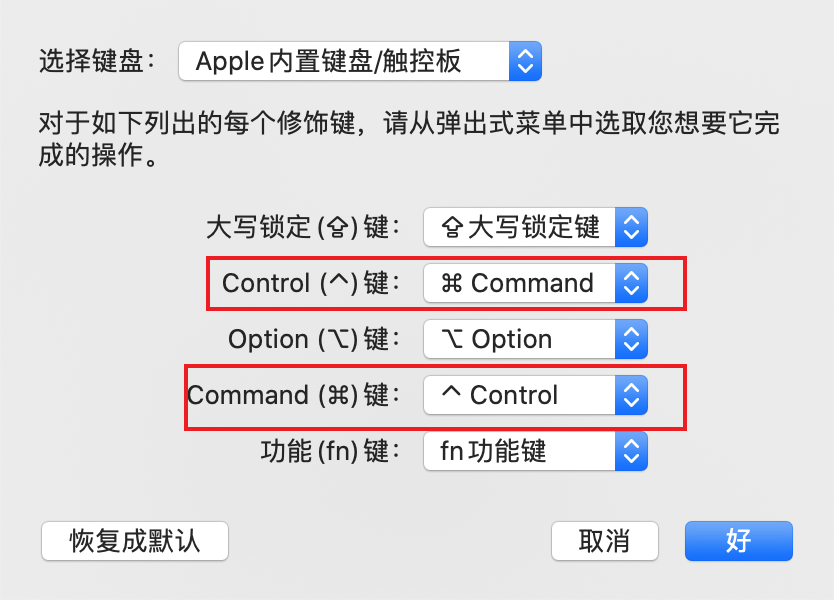Click 取消 to cancel changes
834x600 pixels.
click(x=604, y=541)
